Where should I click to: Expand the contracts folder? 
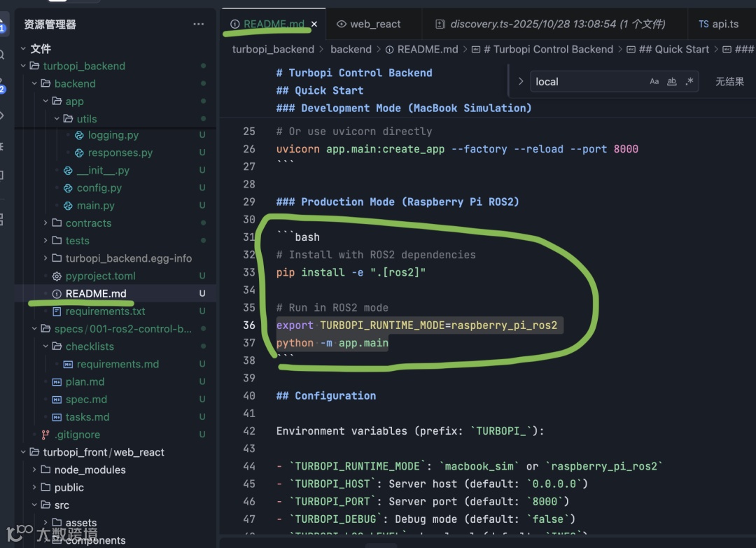click(45, 223)
